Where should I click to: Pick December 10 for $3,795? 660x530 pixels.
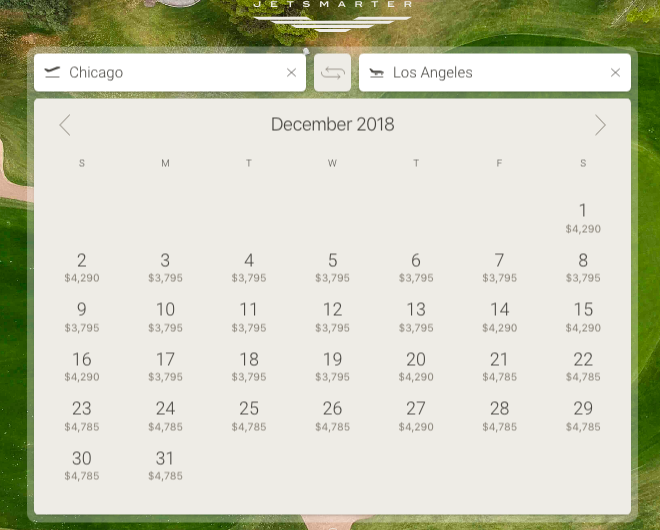click(x=165, y=315)
